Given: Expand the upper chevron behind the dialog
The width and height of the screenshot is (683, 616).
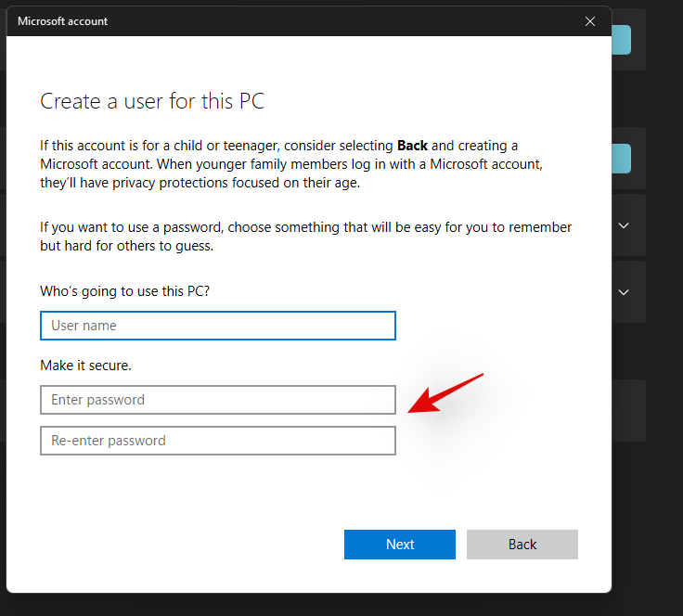Looking at the screenshot, I should pos(625,225).
